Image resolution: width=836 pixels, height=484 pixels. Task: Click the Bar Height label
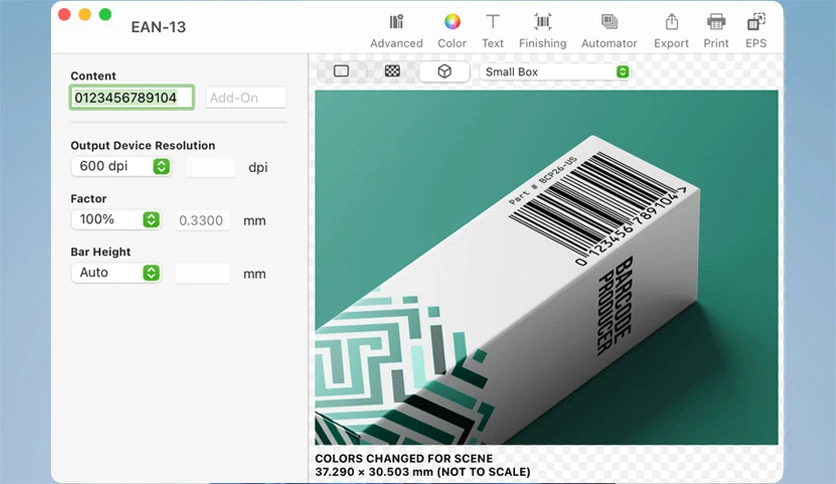coord(101,252)
